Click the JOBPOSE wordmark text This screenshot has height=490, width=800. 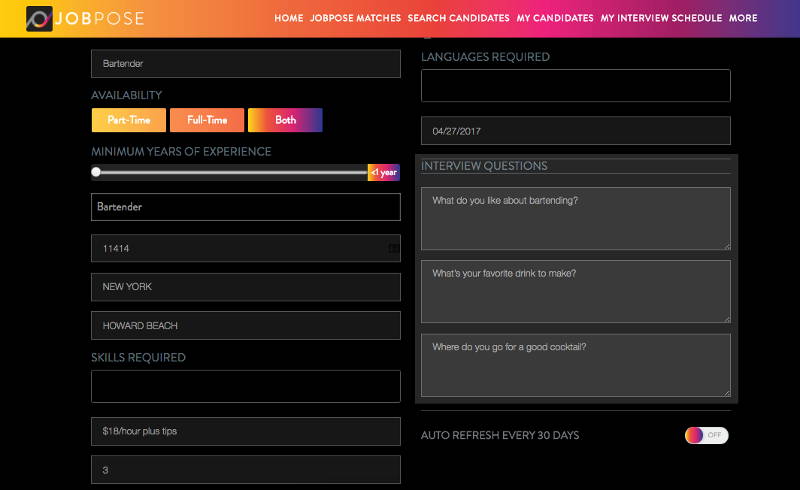click(x=99, y=19)
